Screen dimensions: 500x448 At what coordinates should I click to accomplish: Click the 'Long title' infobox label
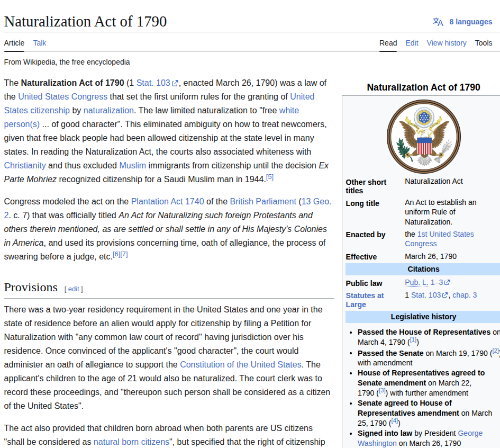[362, 203]
